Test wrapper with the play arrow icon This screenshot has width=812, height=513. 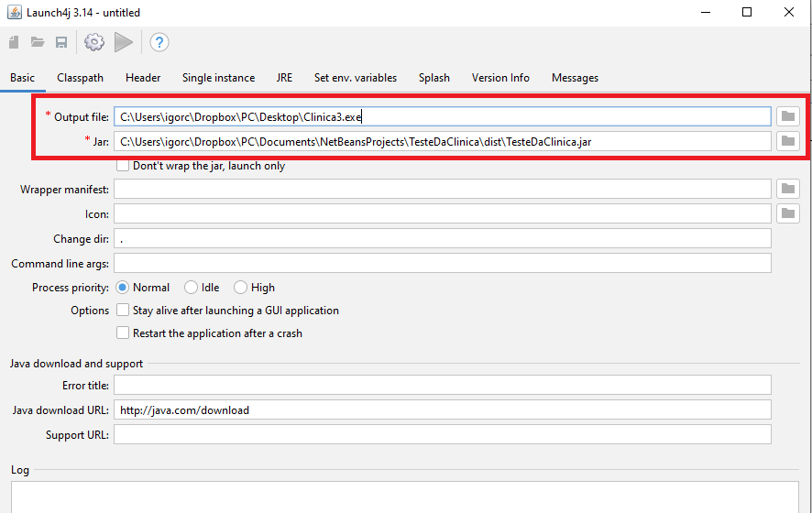point(123,42)
